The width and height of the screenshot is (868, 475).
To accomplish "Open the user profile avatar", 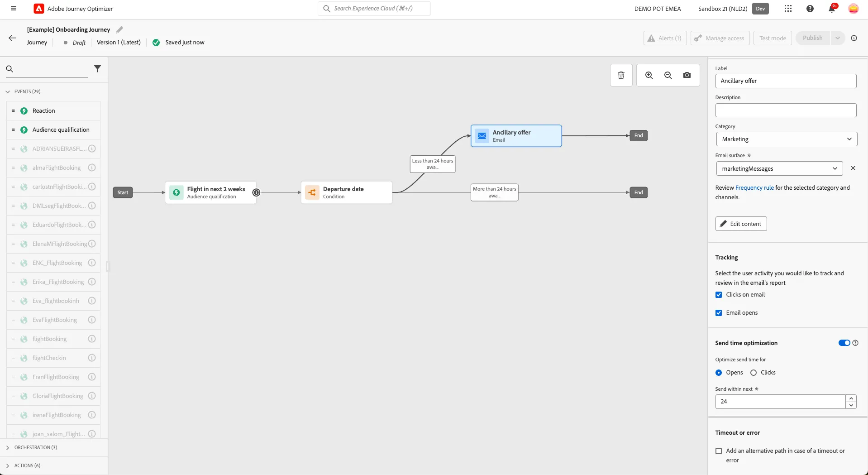I will (853, 9).
